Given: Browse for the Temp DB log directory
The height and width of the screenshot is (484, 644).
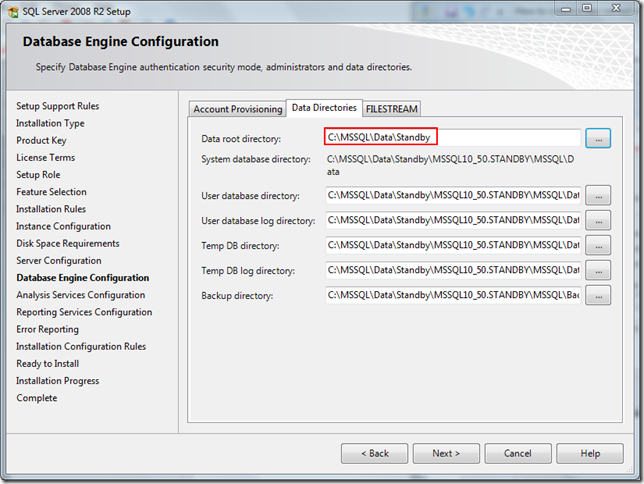Looking at the screenshot, I should click(x=598, y=270).
